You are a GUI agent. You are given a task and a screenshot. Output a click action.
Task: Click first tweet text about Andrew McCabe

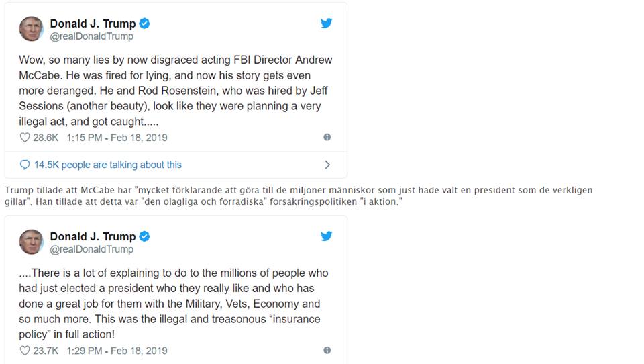174,91
